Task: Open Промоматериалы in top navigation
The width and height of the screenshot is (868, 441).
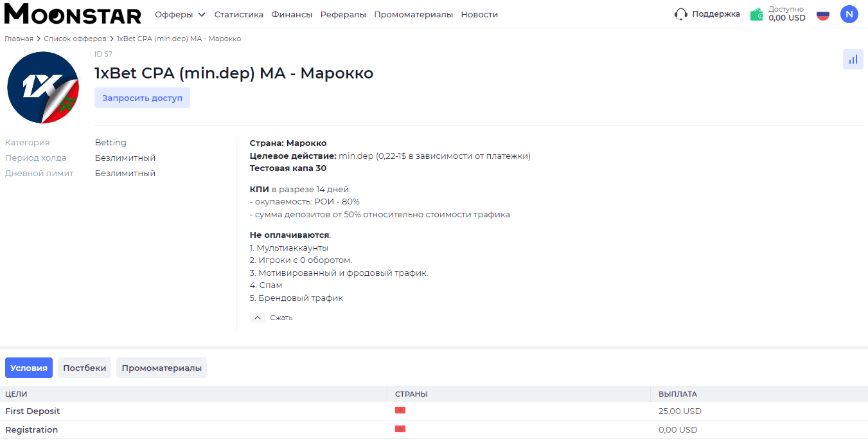Action: click(x=413, y=14)
